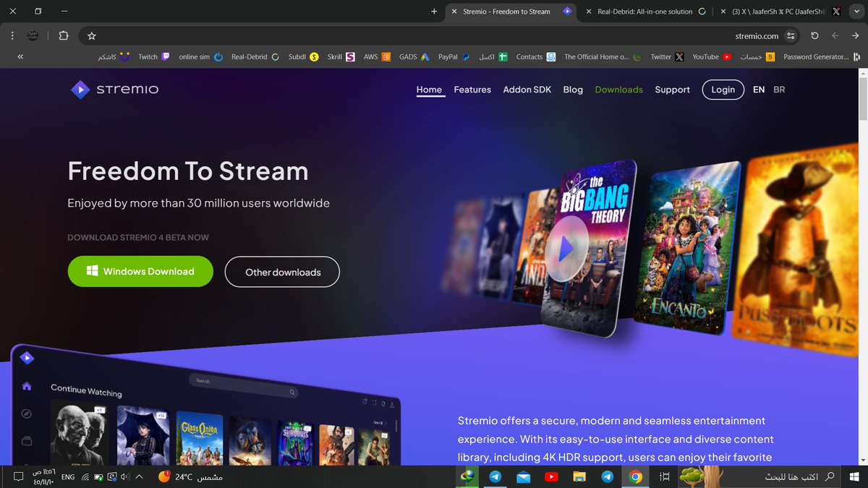Close the Real-Debrid tab
The image size is (868, 488).
click(588, 12)
